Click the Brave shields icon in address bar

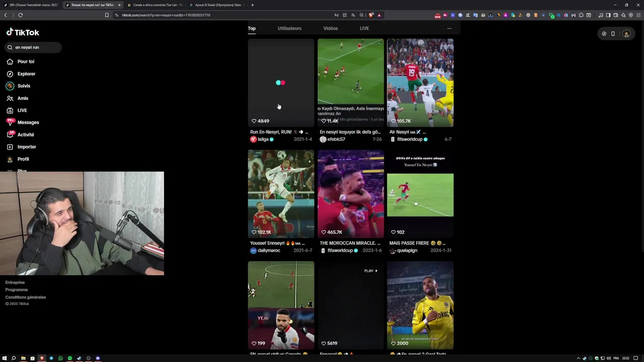pyautogui.click(x=371, y=15)
